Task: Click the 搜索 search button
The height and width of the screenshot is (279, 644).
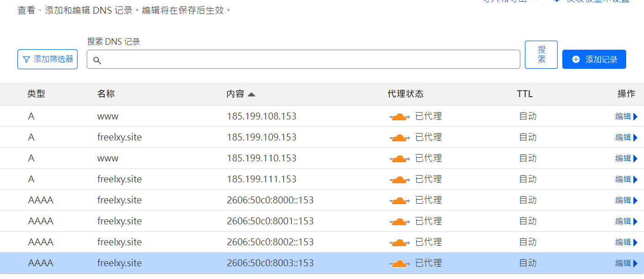Action: tap(541, 55)
